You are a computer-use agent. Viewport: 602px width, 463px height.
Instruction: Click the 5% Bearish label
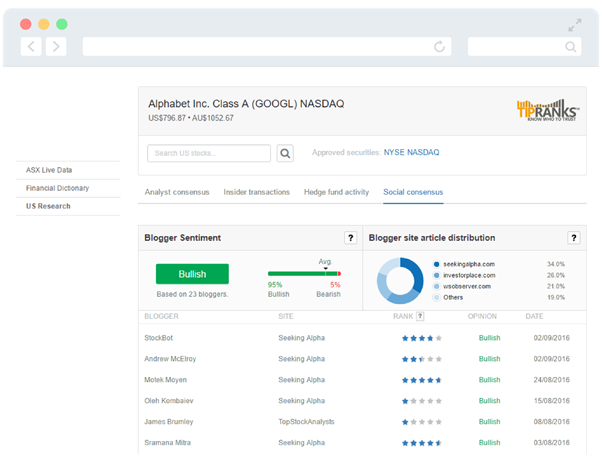point(329,289)
